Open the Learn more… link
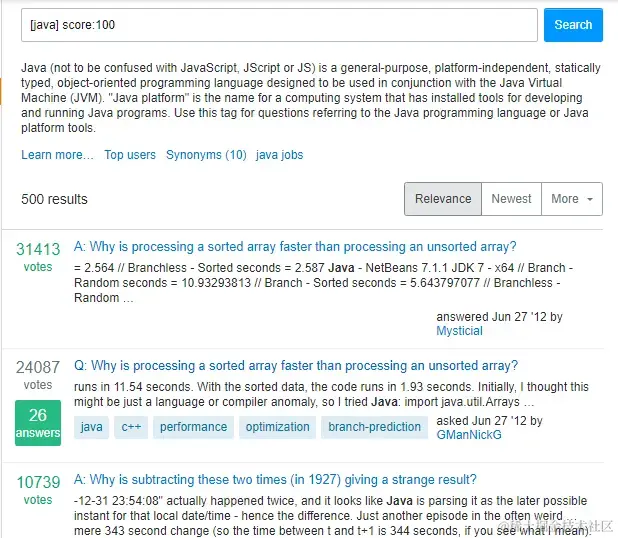This screenshot has width=618, height=538. 58,155
